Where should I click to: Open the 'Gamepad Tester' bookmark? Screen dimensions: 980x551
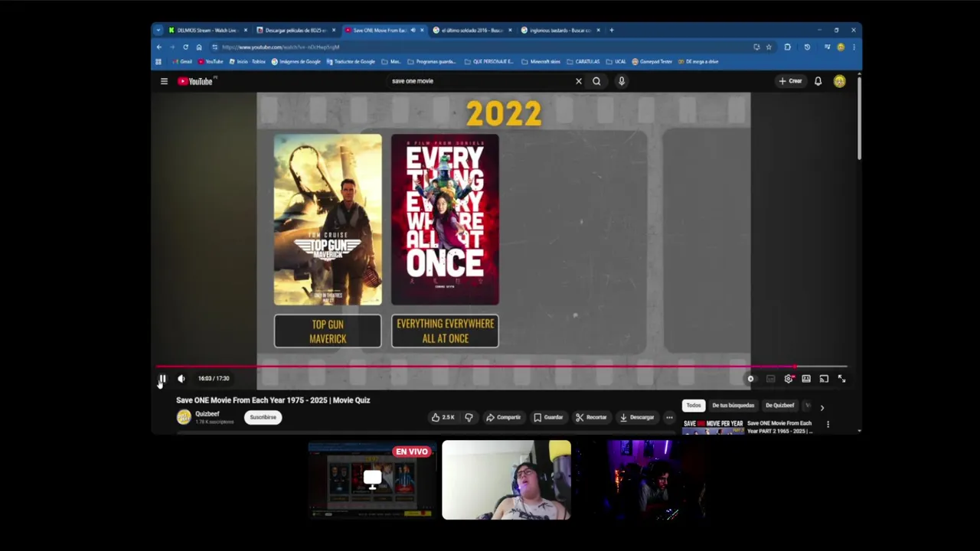[x=652, y=61]
